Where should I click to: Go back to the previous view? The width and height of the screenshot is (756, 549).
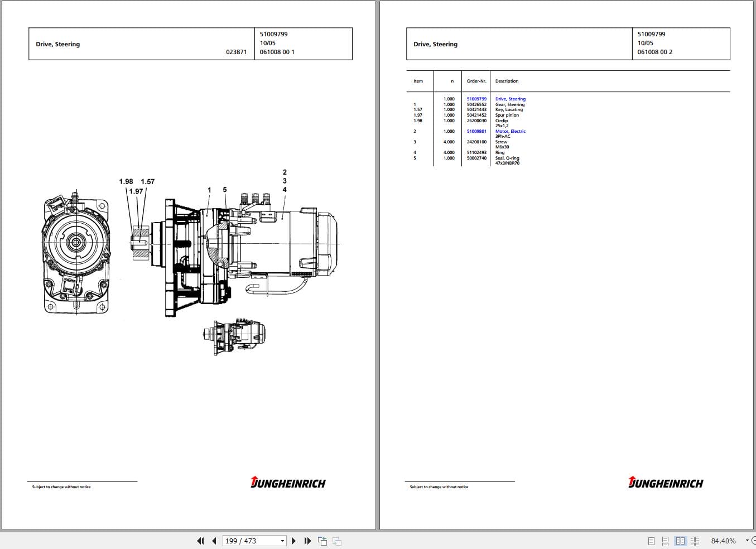coord(322,541)
